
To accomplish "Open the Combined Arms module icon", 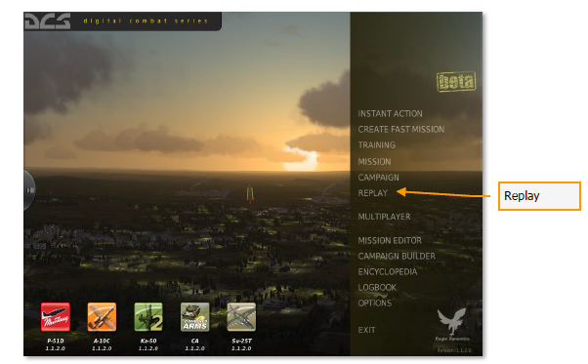I will tap(195, 317).
